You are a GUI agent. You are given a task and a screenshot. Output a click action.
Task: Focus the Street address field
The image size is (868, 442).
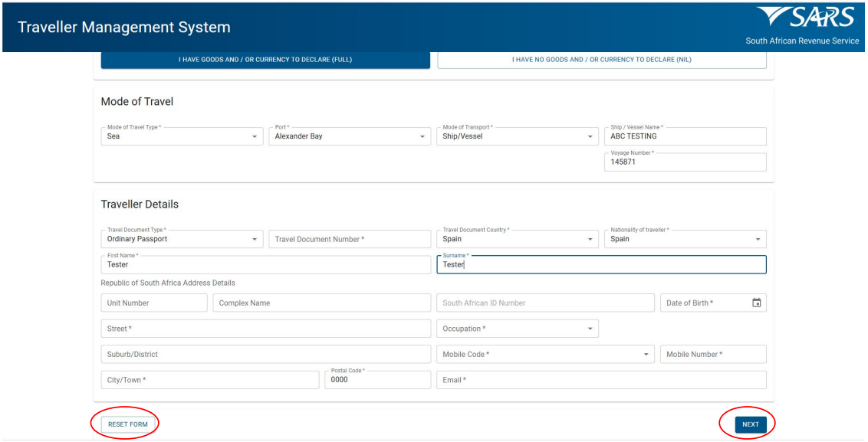[265, 329]
